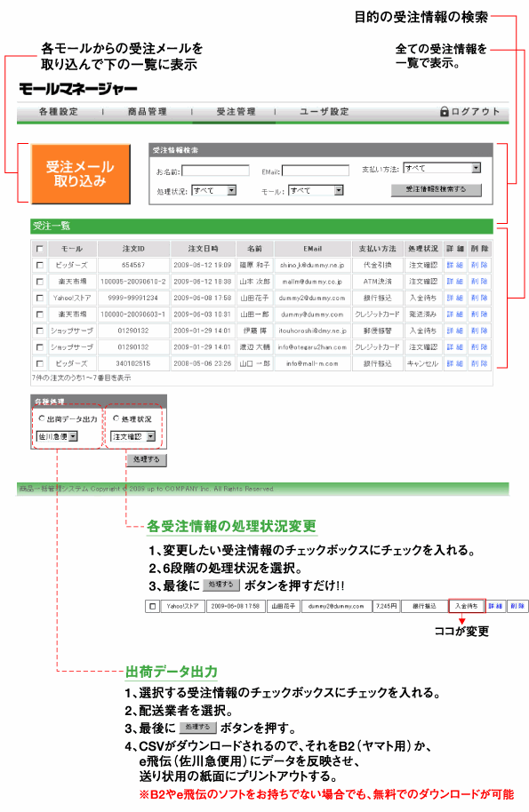Click the info@mall-m.com email cell

[312, 363]
